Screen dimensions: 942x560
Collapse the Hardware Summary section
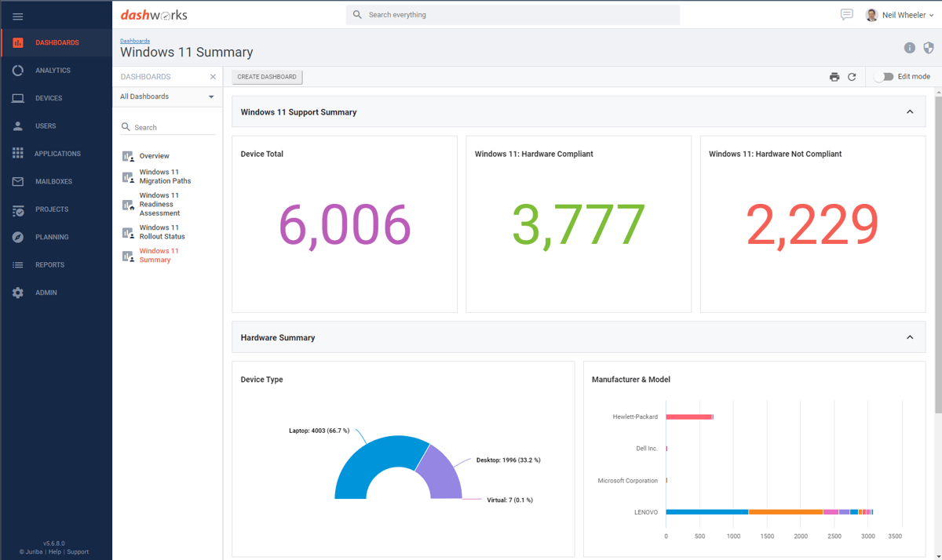tap(910, 337)
